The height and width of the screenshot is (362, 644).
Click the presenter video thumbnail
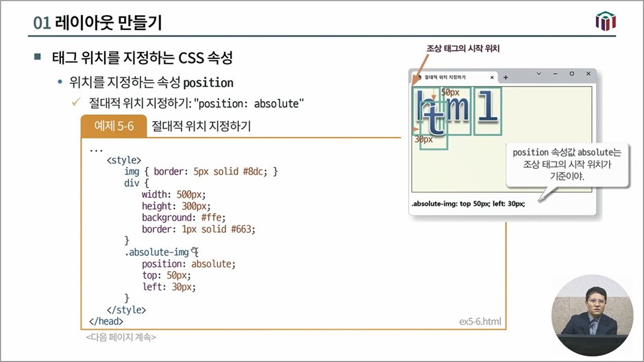click(592, 316)
